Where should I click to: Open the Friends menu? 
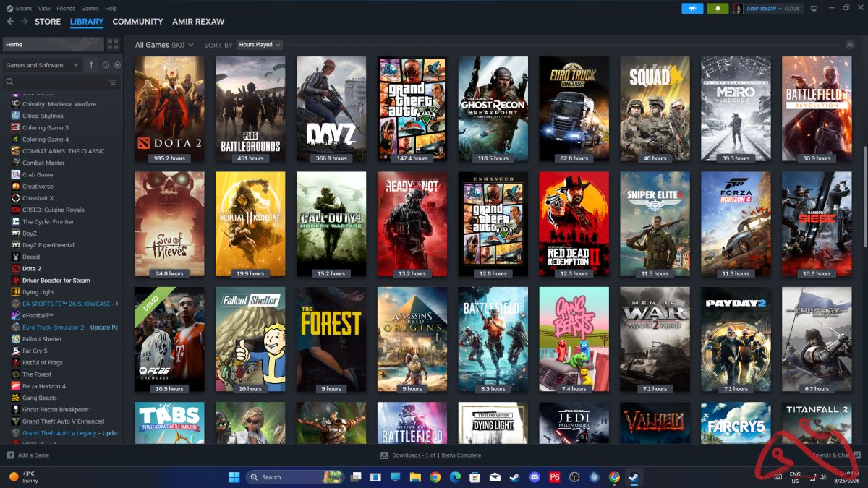coord(66,9)
